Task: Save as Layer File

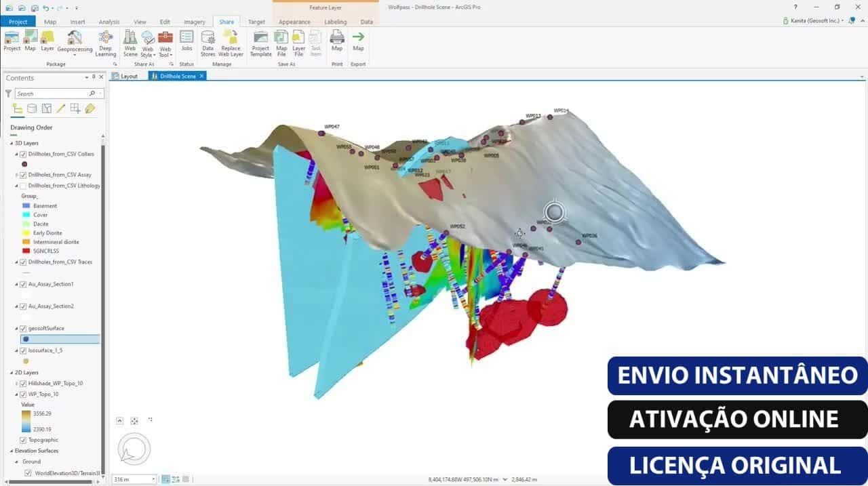Action: coord(298,43)
